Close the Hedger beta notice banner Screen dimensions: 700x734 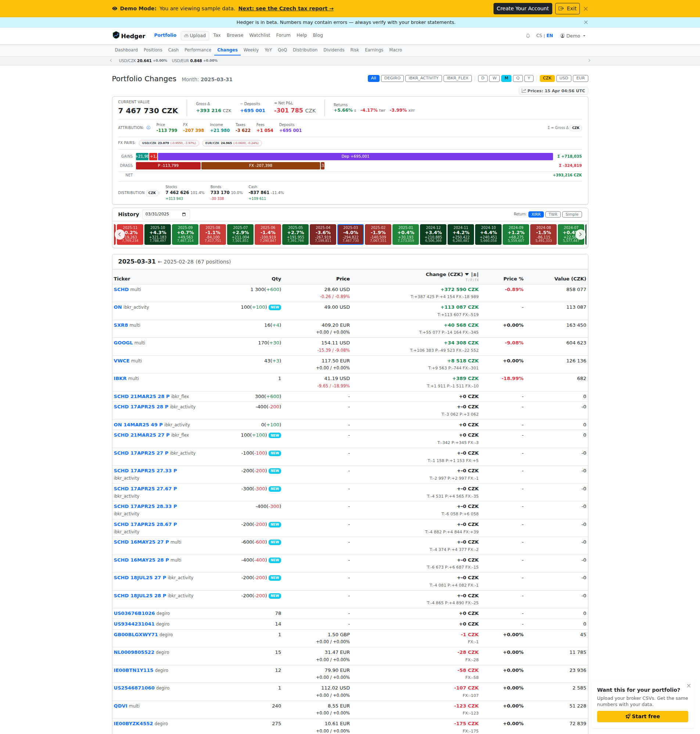click(586, 22)
